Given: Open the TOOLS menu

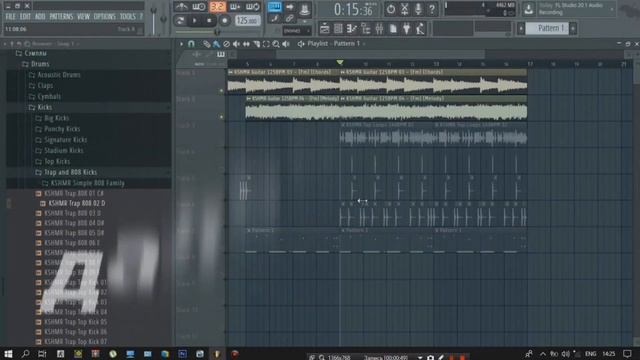Looking at the screenshot, I should pos(128,16).
